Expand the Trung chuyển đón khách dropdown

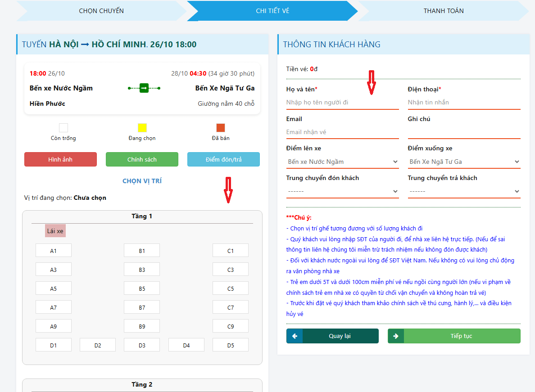342,191
